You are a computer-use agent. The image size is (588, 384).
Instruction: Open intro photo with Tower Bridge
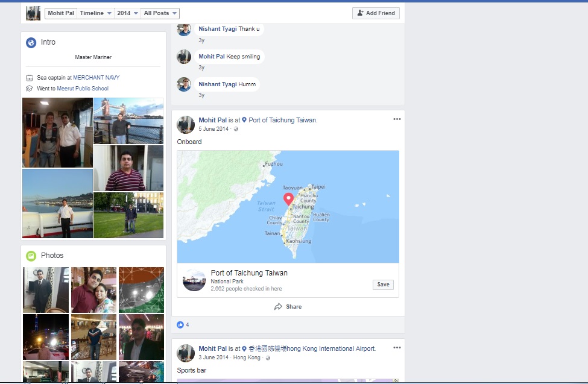coord(128,121)
